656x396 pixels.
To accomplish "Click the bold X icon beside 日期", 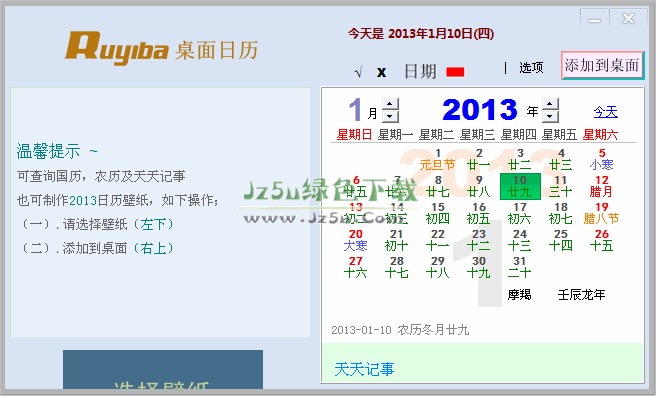I will pyautogui.click(x=381, y=72).
